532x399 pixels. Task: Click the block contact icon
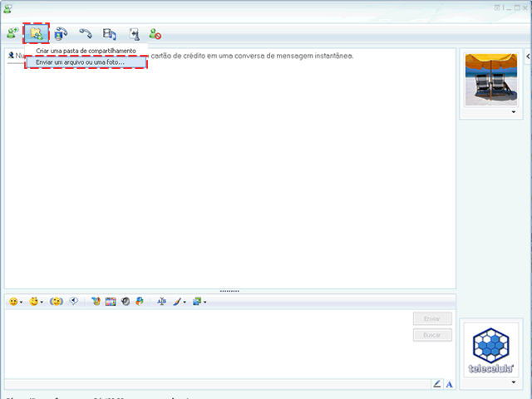point(155,34)
